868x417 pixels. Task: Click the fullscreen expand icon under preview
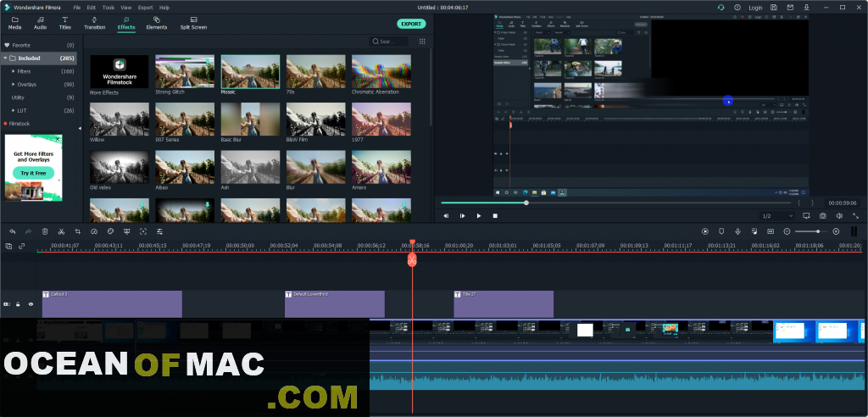[856, 216]
